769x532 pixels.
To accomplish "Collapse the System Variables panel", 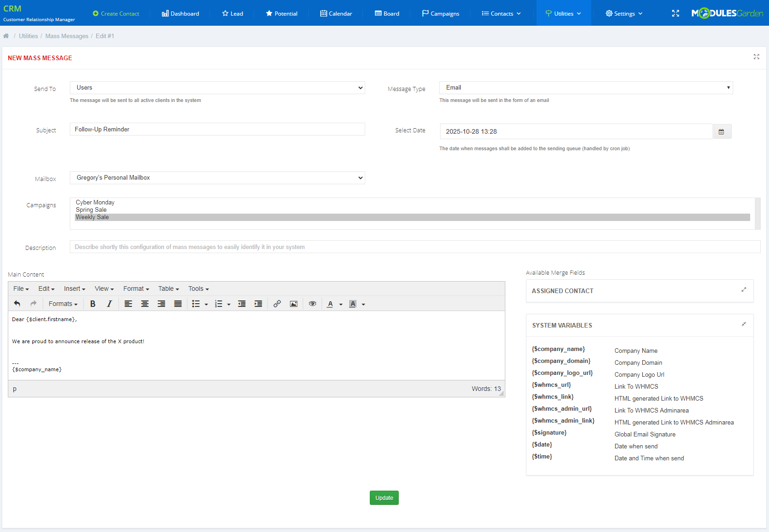I will [743, 324].
